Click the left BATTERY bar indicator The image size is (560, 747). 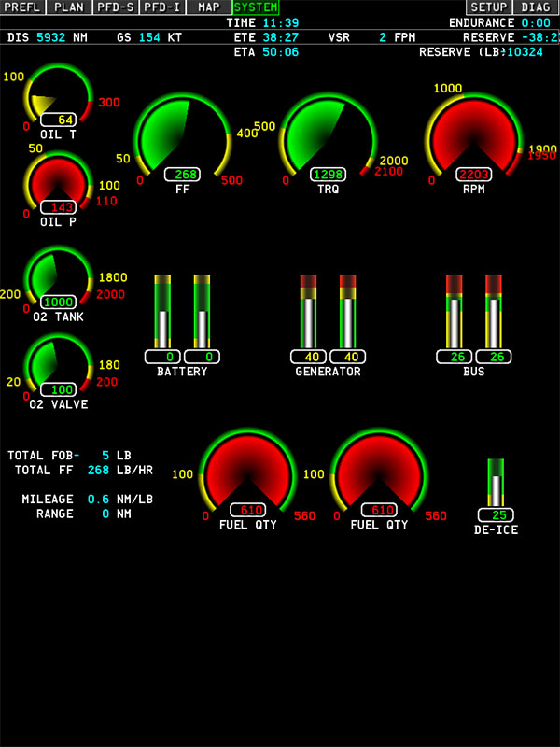tap(162, 312)
